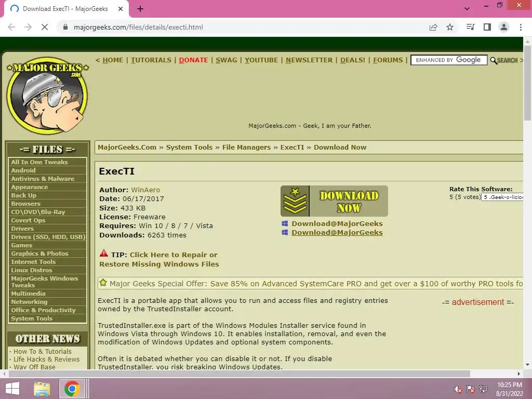This screenshot has height=399, width=532.
Task: Click the padlock site info icon
Action: pyautogui.click(x=65, y=27)
